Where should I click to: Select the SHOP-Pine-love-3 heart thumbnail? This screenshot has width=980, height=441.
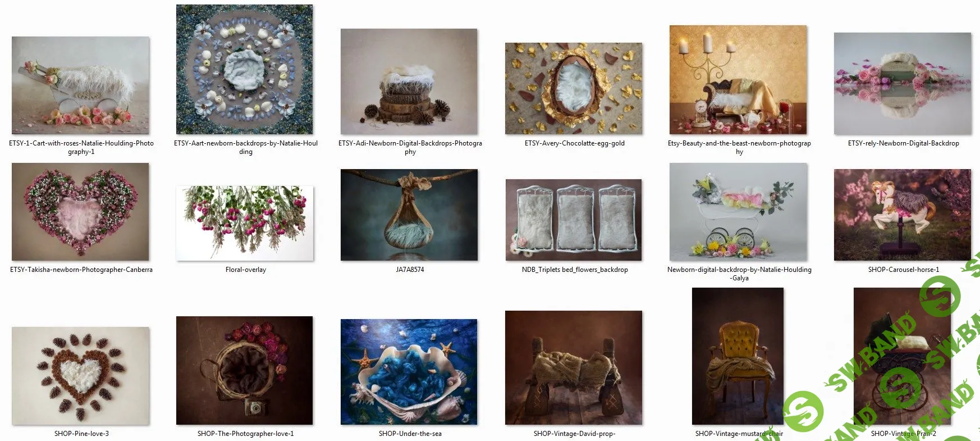pyautogui.click(x=81, y=376)
